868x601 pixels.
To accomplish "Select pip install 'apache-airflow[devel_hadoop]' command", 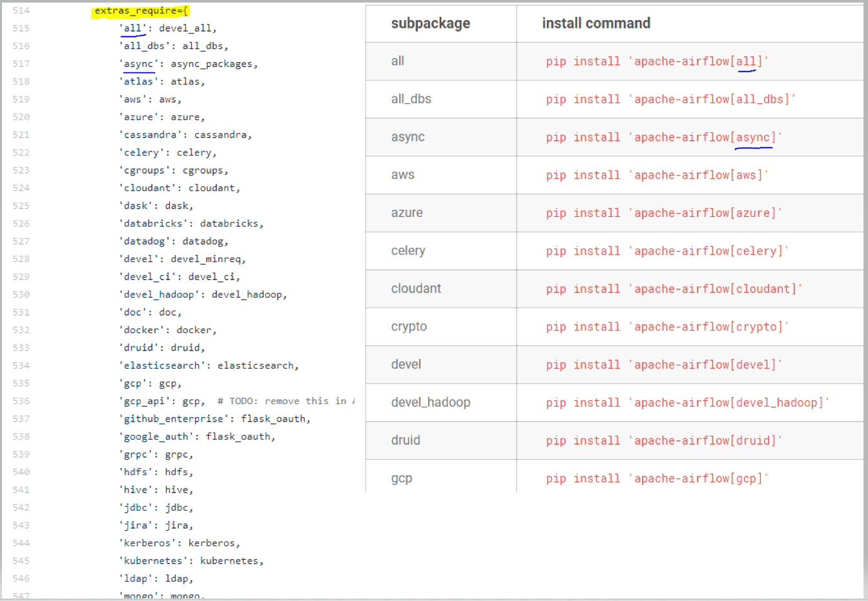I will pyautogui.click(x=688, y=403).
